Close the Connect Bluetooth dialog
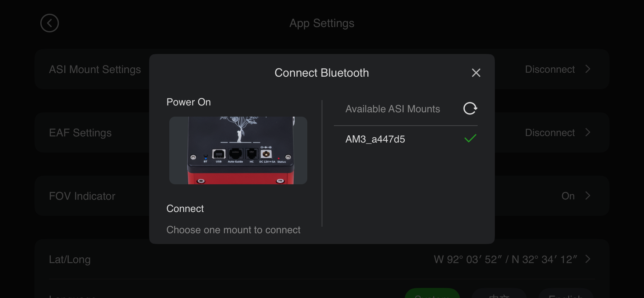This screenshot has width=644, height=298. 476,73
